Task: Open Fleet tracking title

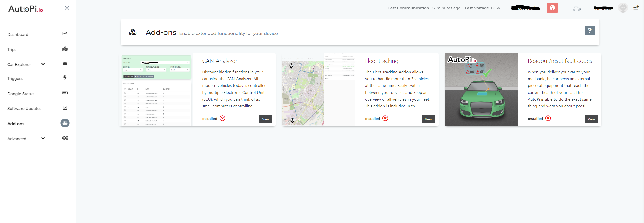Action: (381, 61)
